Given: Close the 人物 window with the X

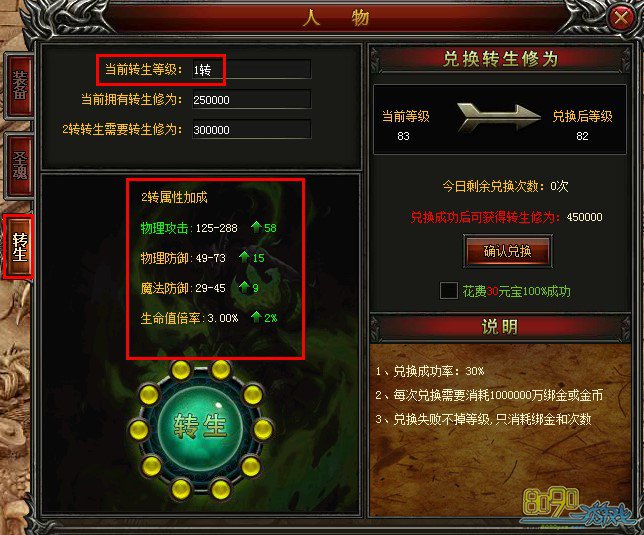Looking at the screenshot, I should (622, 17).
